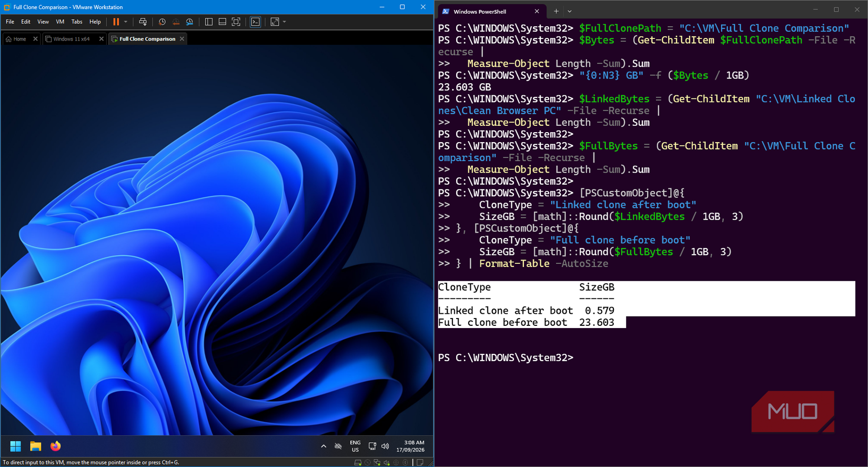Open the Edit menu in VMware Workstation
The width and height of the screenshot is (868, 467).
26,22
